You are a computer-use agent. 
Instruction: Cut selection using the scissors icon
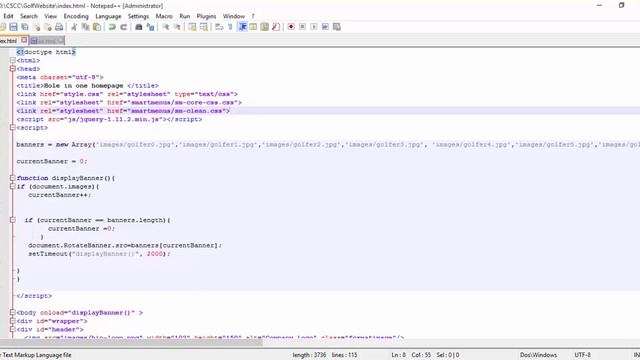[x=74, y=27]
